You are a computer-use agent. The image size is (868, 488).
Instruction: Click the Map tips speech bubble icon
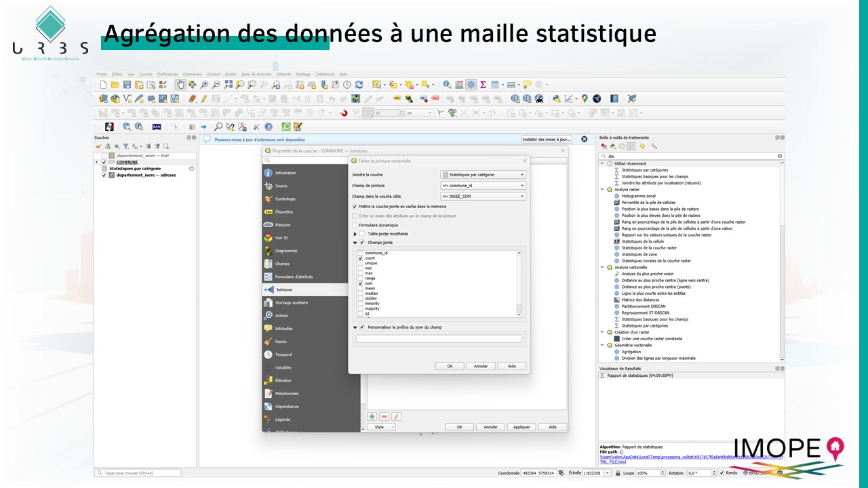point(527,85)
